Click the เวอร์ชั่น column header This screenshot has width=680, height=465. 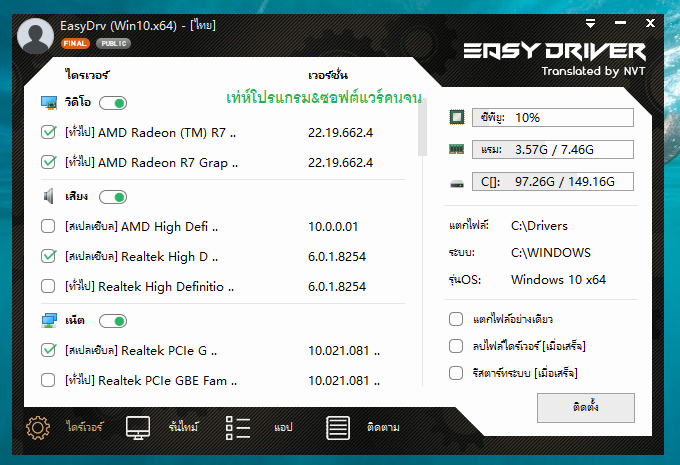pos(328,75)
